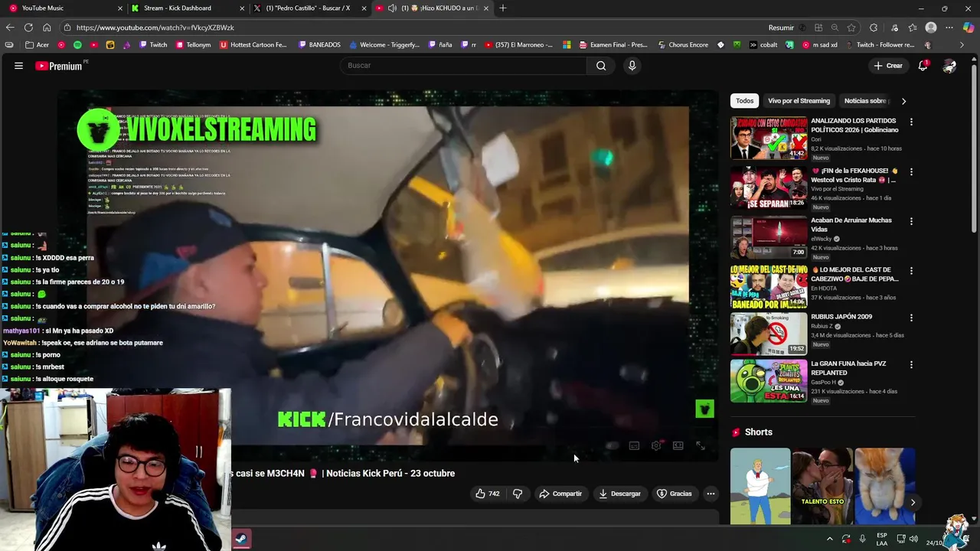Viewport: 980px width, 551px height.
Task: Enter fullscreen in the video player
Action: coord(700,445)
